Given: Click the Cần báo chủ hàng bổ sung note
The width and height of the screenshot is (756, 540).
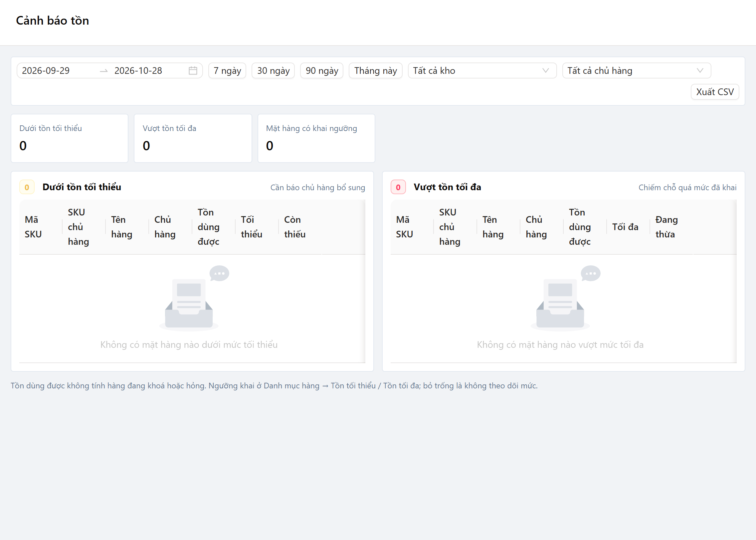Looking at the screenshot, I should (318, 188).
